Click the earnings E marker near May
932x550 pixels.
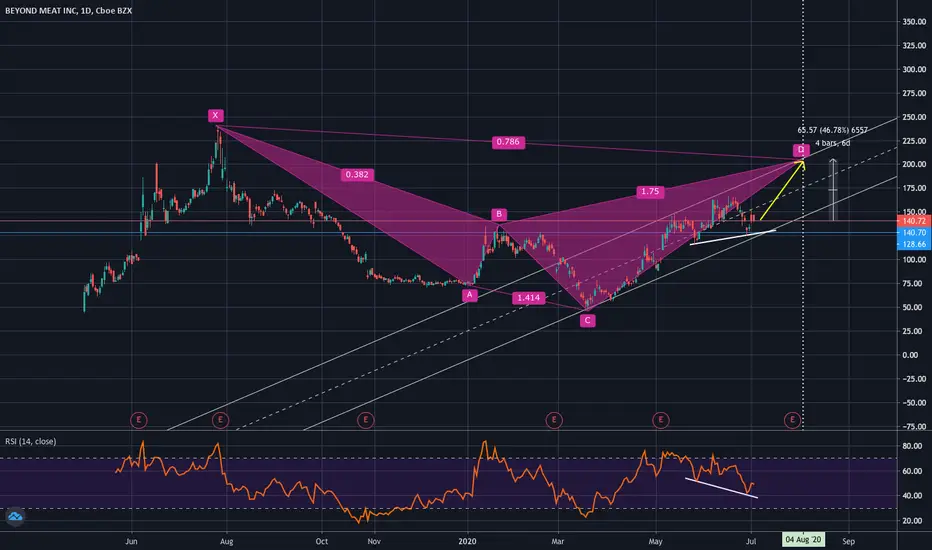[660, 420]
